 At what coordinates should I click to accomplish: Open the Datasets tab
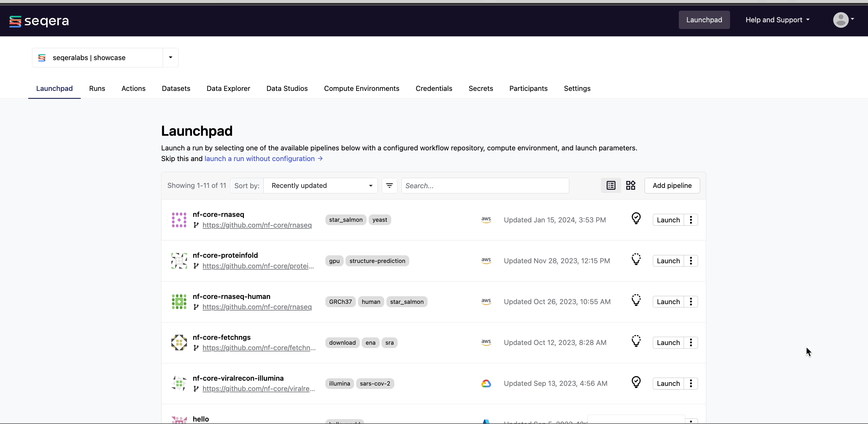176,88
